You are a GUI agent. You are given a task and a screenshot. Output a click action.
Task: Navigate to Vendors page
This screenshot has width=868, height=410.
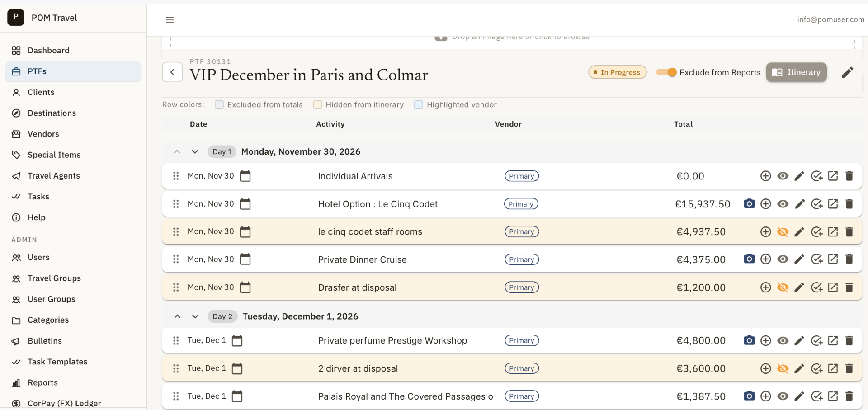73,134
